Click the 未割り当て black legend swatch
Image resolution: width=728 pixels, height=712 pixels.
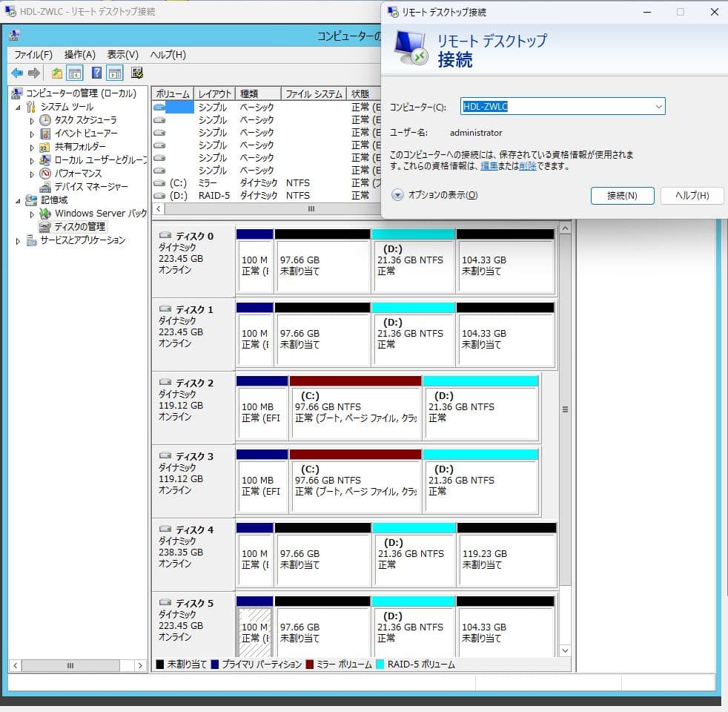click(159, 664)
